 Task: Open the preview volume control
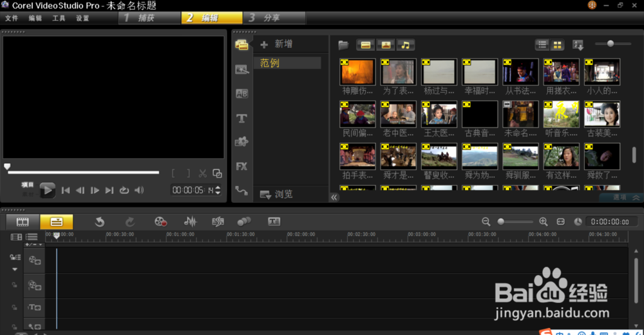139,190
